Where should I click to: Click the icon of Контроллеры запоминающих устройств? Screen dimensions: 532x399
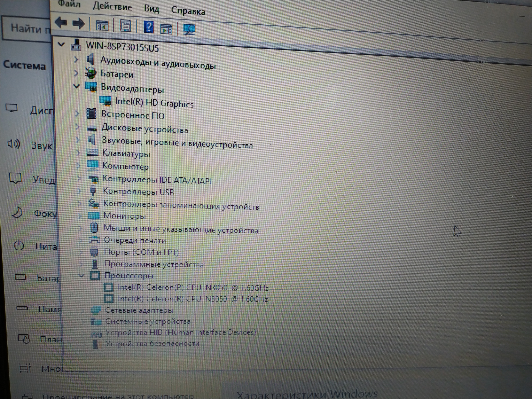click(94, 203)
